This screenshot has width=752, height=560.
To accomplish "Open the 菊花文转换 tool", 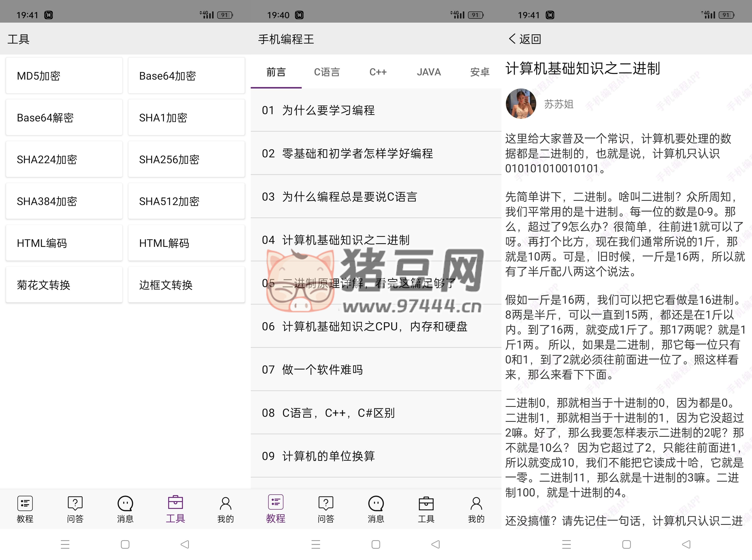I will pos(64,285).
